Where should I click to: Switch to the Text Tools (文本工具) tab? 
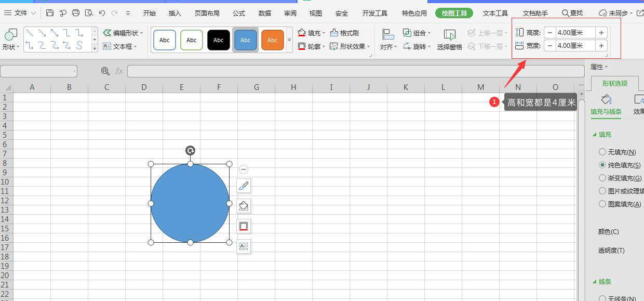tap(495, 13)
